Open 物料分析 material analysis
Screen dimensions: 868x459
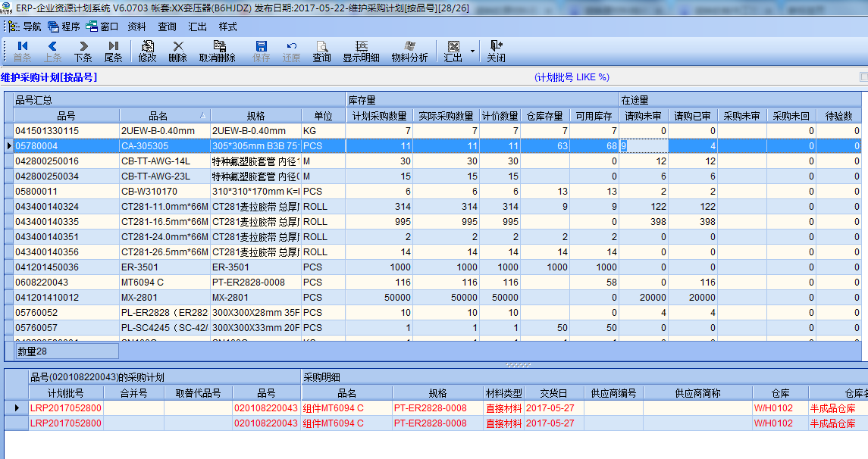pyautogui.click(x=409, y=52)
